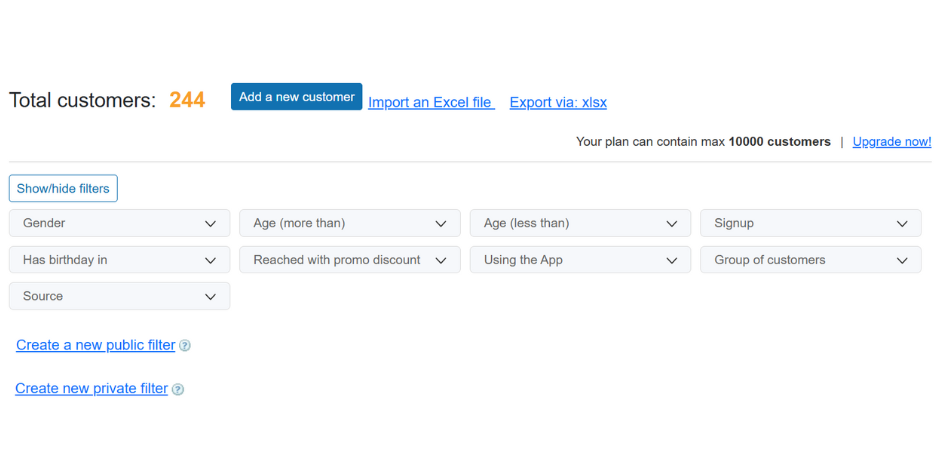Expand the Group of customers dropdown
Screen dimensions: 940x466
[x=810, y=260]
